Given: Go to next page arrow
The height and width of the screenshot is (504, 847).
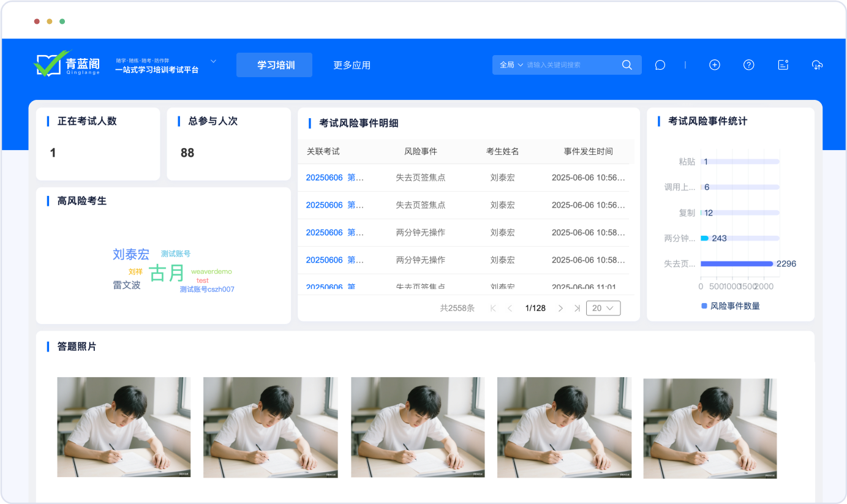Looking at the screenshot, I should [x=560, y=308].
